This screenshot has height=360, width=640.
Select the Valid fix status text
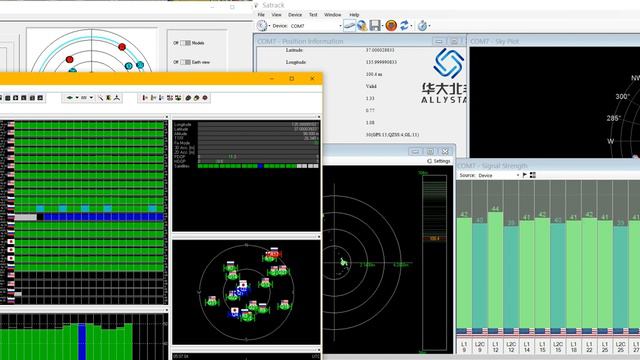(371, 86)
